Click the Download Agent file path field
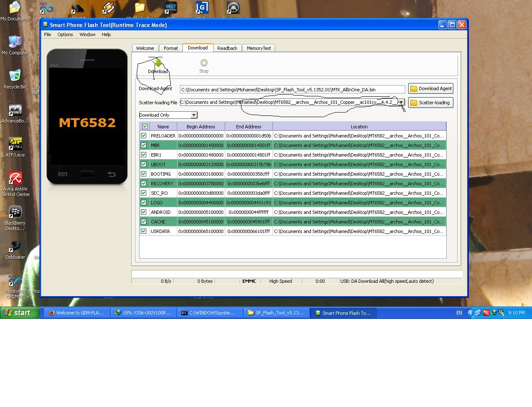532x407 pixels. (x=293, y=89)
